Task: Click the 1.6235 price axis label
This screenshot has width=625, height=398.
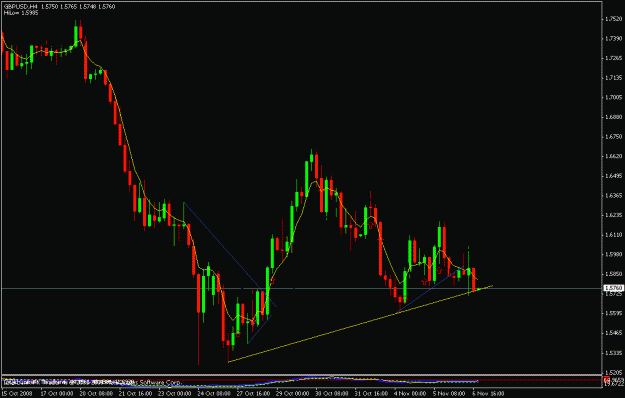Action: point(614,215)
